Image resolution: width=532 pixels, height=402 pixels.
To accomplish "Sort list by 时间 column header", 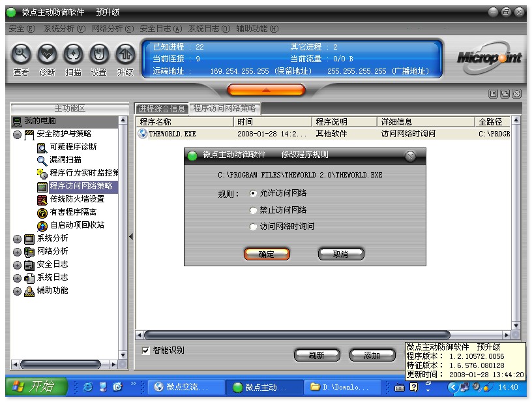I will pos(273,121).
